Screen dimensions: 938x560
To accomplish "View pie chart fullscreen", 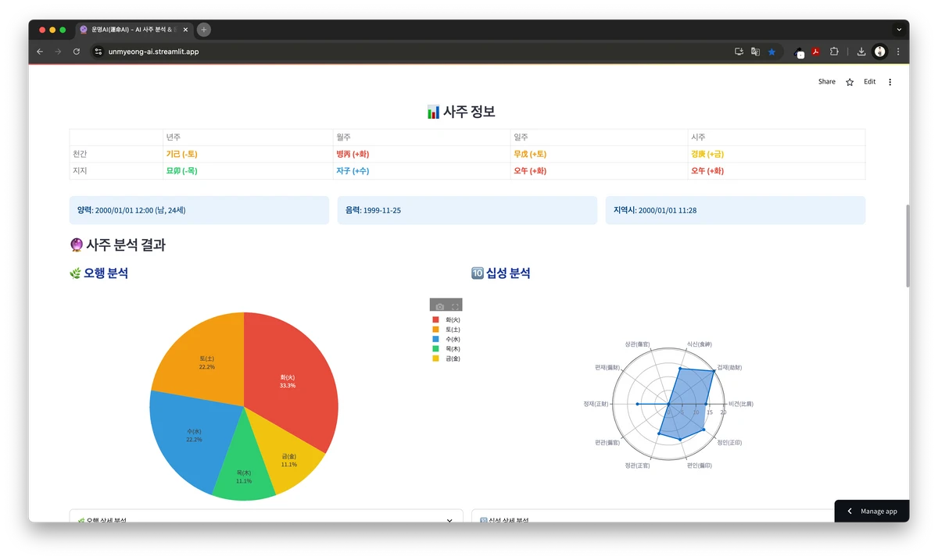I will (455, 306).
